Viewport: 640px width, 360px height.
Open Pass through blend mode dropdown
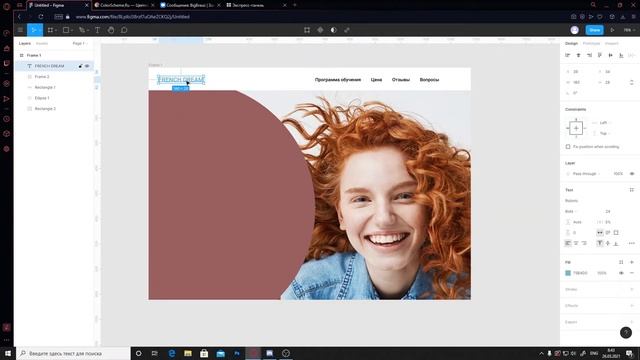[x=587, y=173]
